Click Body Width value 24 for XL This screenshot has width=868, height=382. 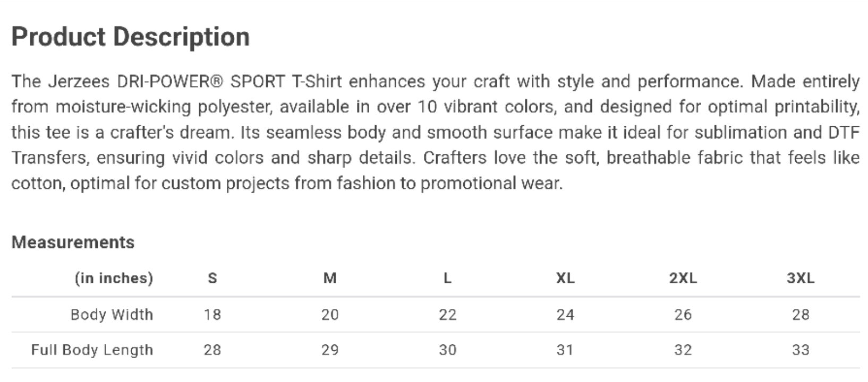click(x=565, y=315)
